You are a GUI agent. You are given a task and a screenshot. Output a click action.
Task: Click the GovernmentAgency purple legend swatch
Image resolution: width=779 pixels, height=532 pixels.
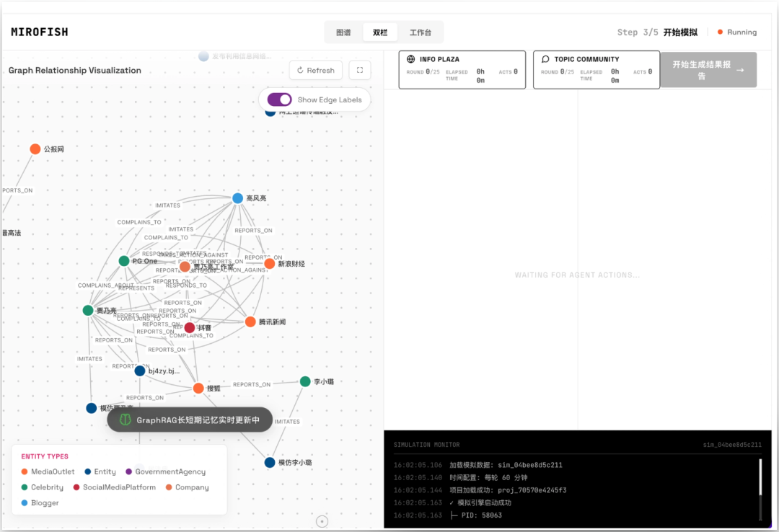[x=129, y=472]
